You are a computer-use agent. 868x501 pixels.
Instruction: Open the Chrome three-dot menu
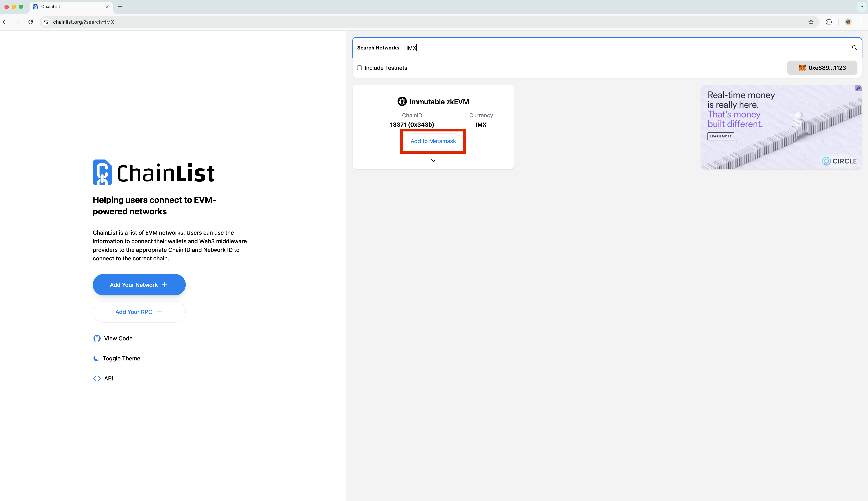(x=861, y=22)
